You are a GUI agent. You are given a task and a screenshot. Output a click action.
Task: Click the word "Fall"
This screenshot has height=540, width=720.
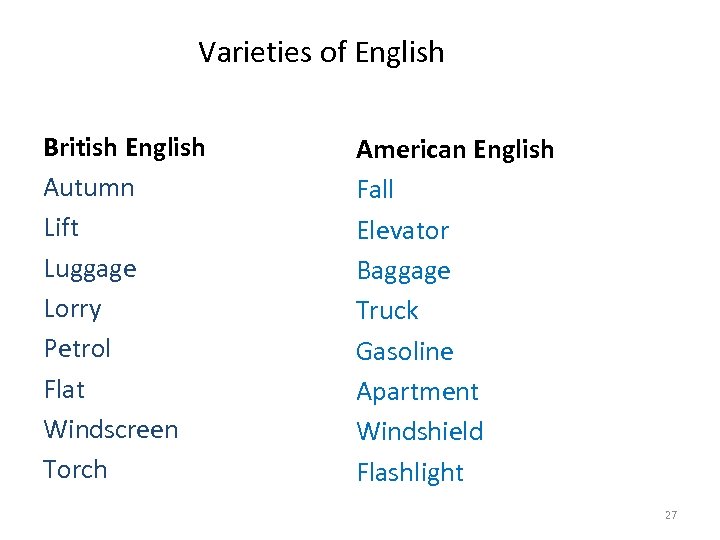tap(375, 190)
